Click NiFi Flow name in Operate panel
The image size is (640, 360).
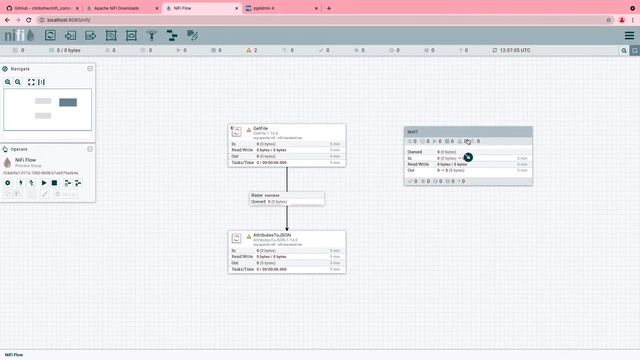[x=25, y=160]
